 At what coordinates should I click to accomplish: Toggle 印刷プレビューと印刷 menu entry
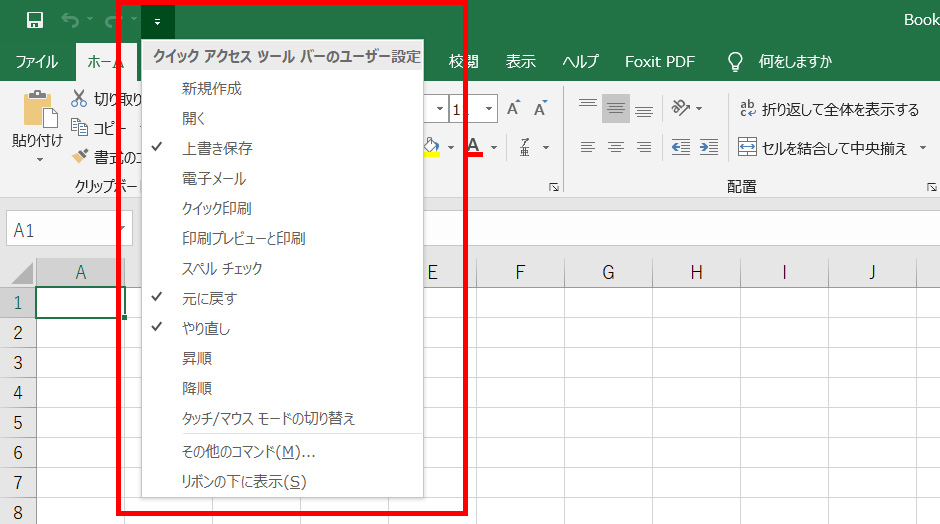[282, 239]
